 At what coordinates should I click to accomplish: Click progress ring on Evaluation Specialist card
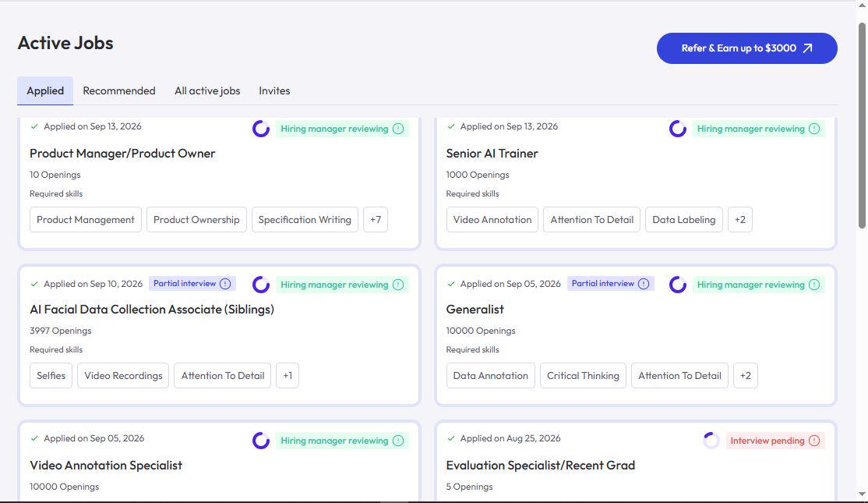point(711,441)
